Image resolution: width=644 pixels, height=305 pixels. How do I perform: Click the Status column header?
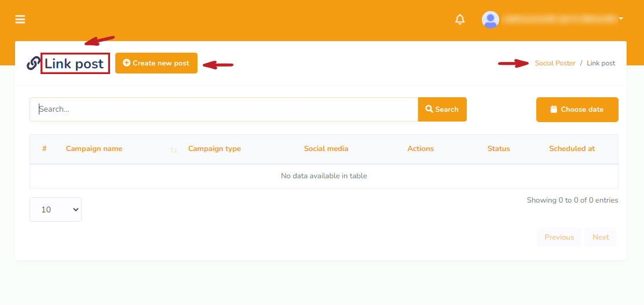[x=498, y=149]
